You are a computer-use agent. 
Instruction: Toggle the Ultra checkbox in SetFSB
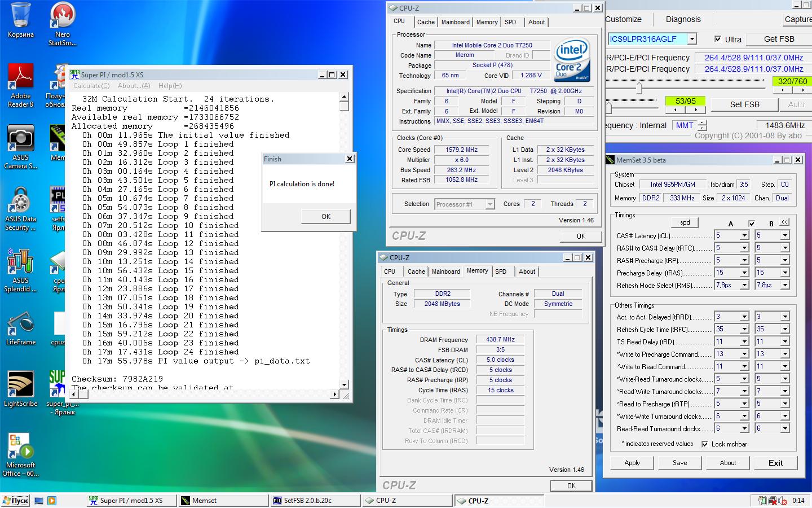(717, 39)
